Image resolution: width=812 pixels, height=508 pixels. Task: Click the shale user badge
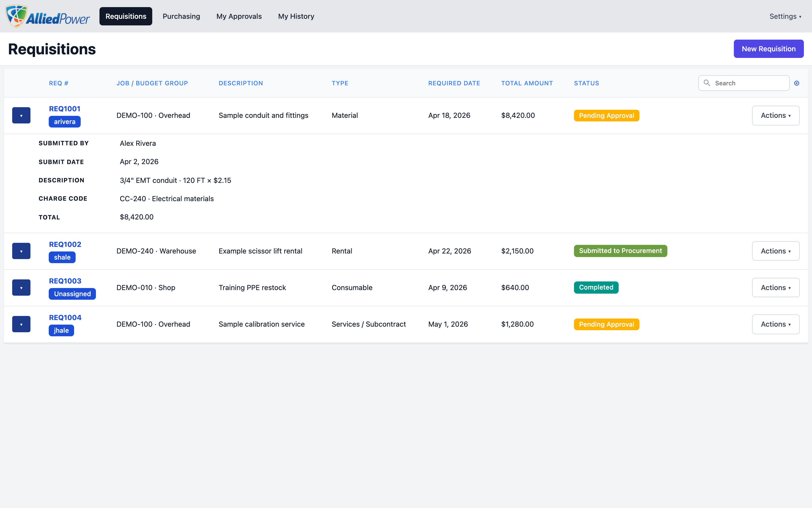[x=62, y=257]
